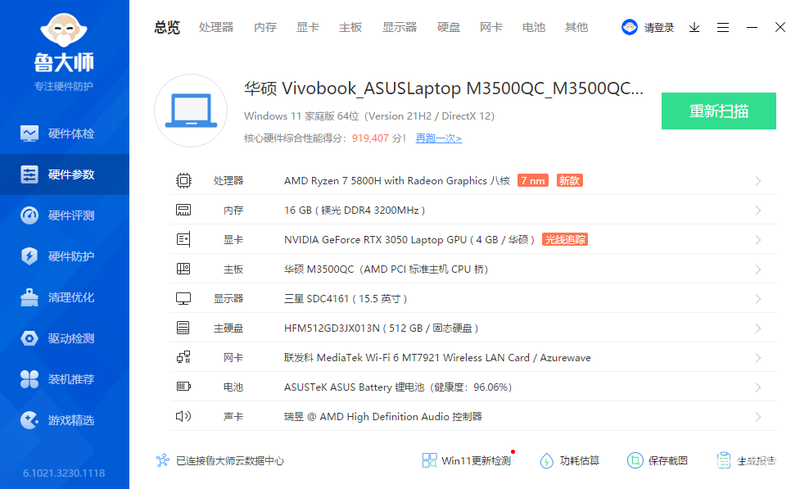Open 游戏精选 games icon
800x489 pixels.
coord(29,420)
